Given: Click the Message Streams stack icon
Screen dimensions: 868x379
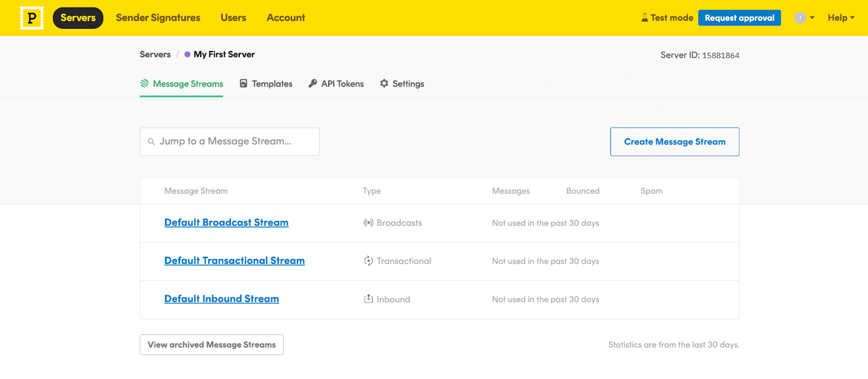Looking at the screenshot, I should tap(144, 84).
